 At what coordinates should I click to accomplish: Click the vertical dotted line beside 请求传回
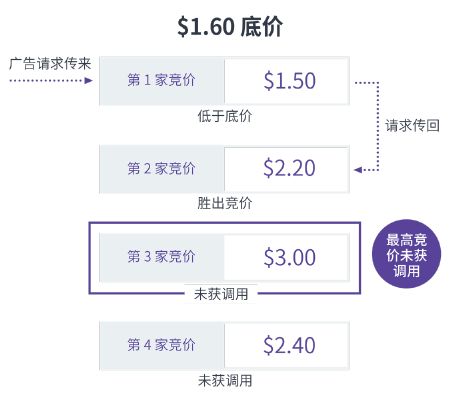tap(378, 126)
